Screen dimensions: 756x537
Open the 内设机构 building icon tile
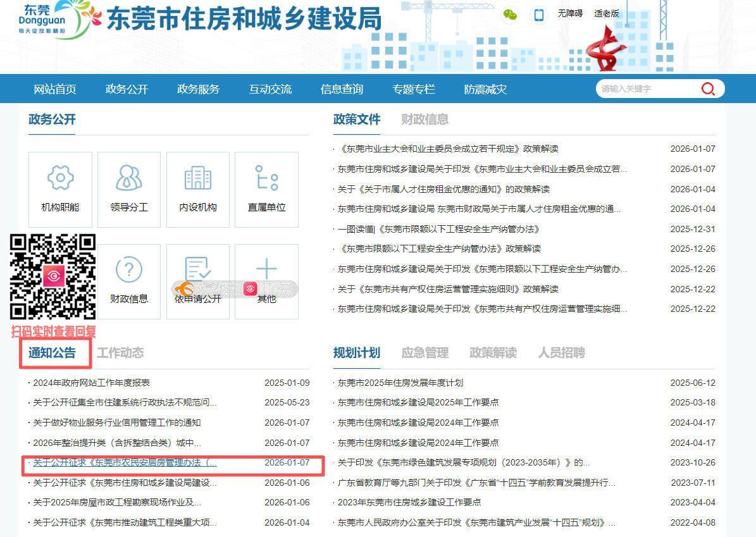(197, 188)
